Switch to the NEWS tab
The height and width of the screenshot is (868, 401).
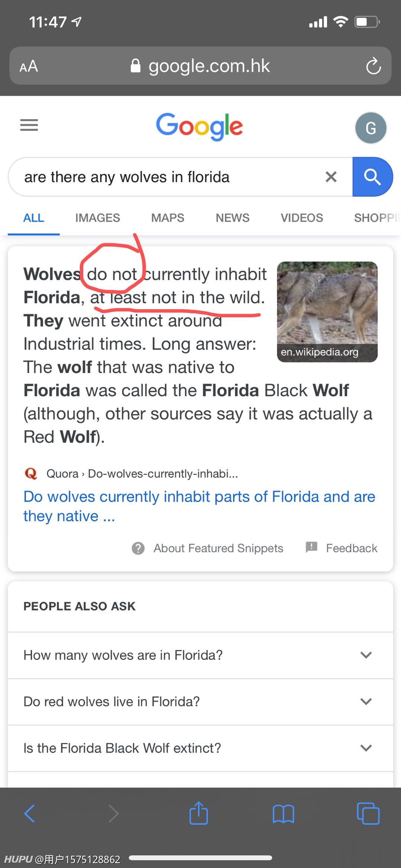[x=233, y=218]
